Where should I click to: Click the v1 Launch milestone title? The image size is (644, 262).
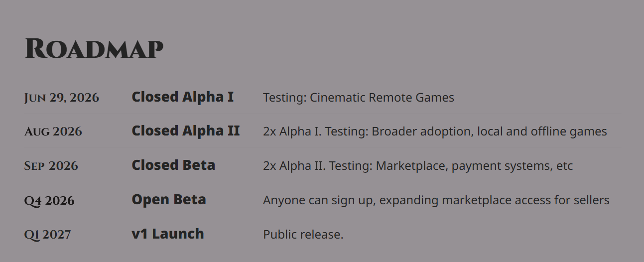point(168,234)
